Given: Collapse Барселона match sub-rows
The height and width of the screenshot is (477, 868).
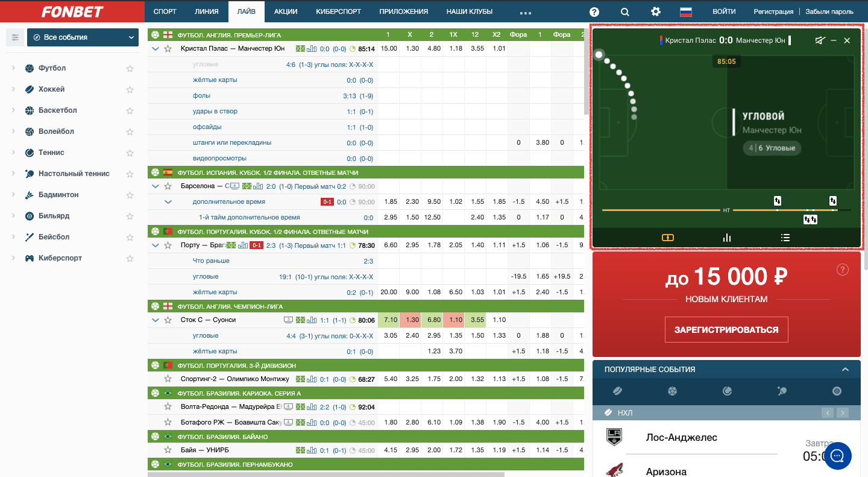Looking at the screenshot, I should [156, 186].
